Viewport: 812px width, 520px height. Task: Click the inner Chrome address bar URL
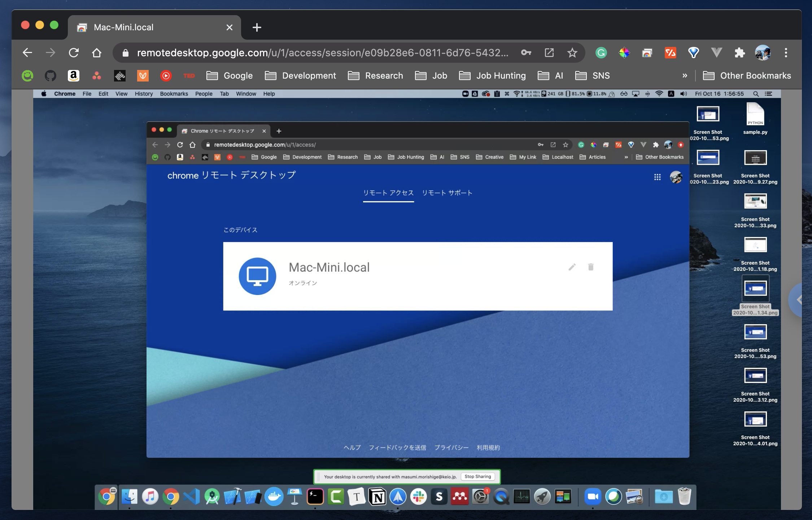[x=265, y=145]
